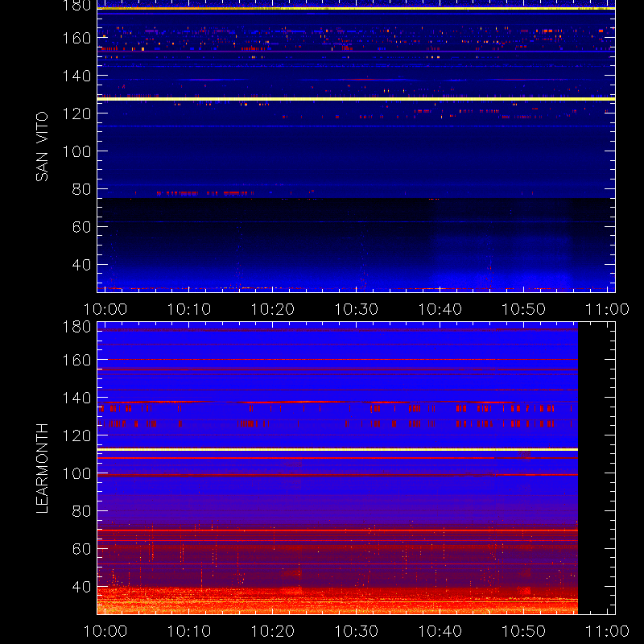This screenshot has height=644, width=644.
Task: Click San Vito frequency label 80
Action: point(81,189)
